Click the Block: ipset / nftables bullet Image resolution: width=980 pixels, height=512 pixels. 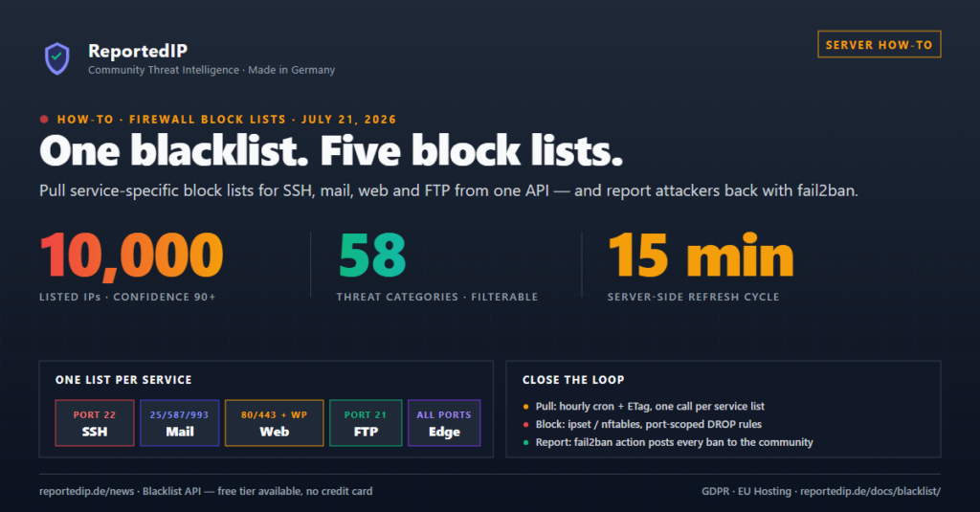[x=649, y=425]
